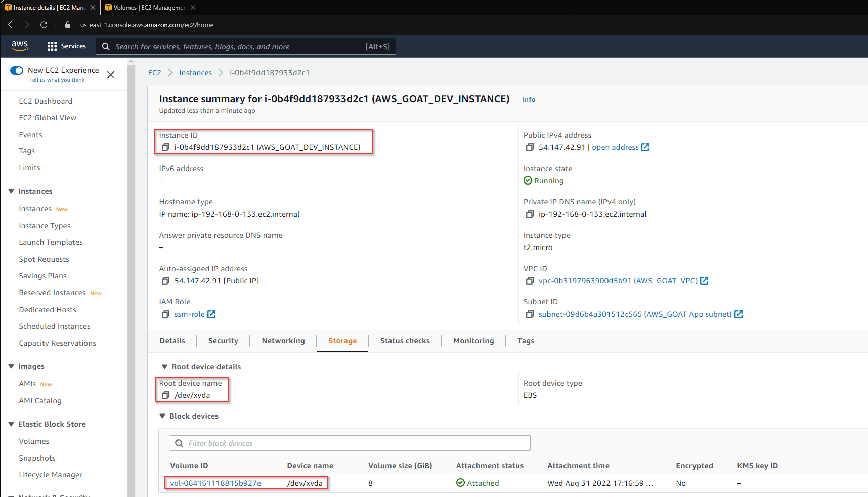This screenshot has height=497, width=868.
Task: Open the Monitoring tab
Action: click(473, 341)
